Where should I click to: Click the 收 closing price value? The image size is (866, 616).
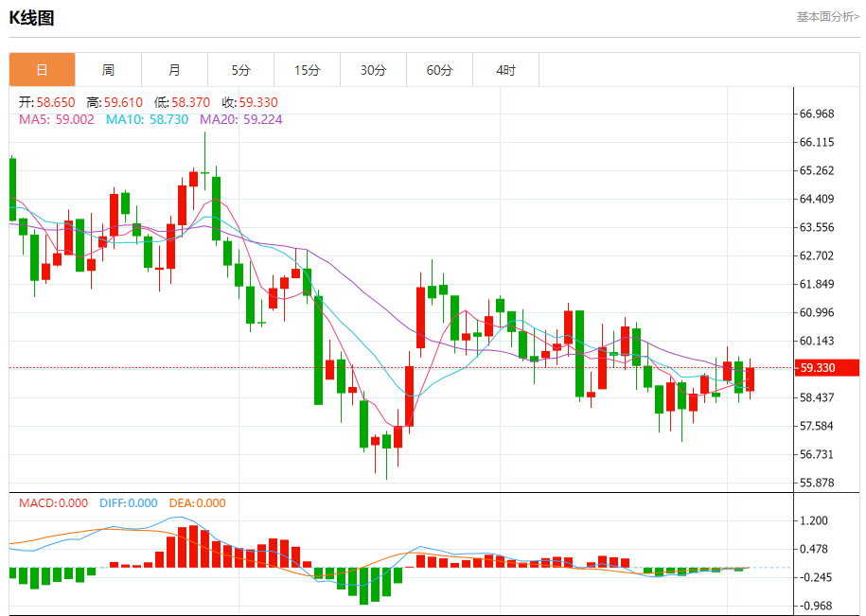tap(250, 102)
